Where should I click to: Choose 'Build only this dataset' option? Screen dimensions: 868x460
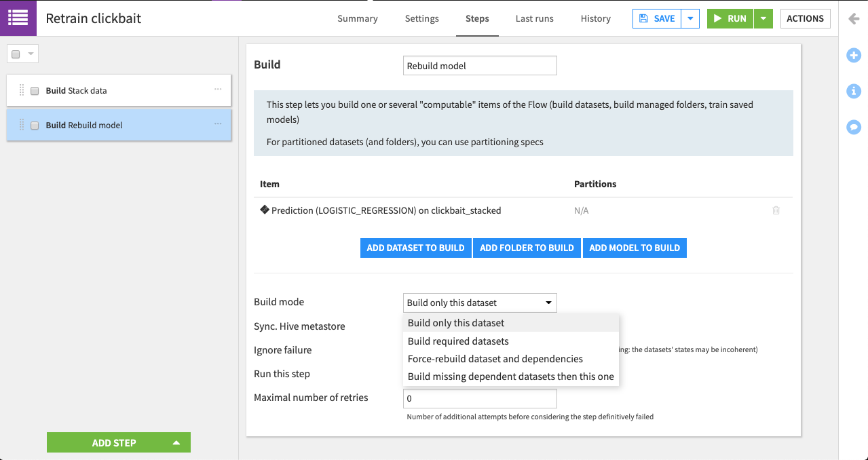(x=511, y=323)
